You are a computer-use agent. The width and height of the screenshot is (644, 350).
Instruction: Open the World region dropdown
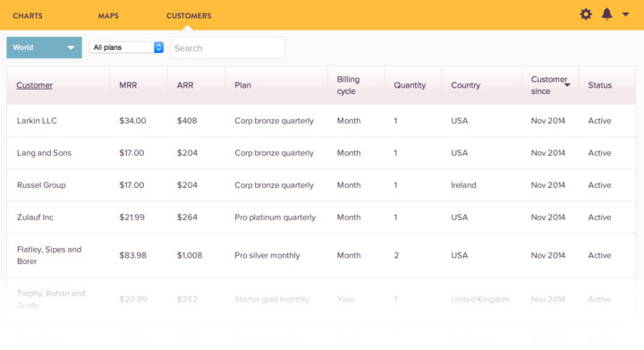(x=44, y=47)
